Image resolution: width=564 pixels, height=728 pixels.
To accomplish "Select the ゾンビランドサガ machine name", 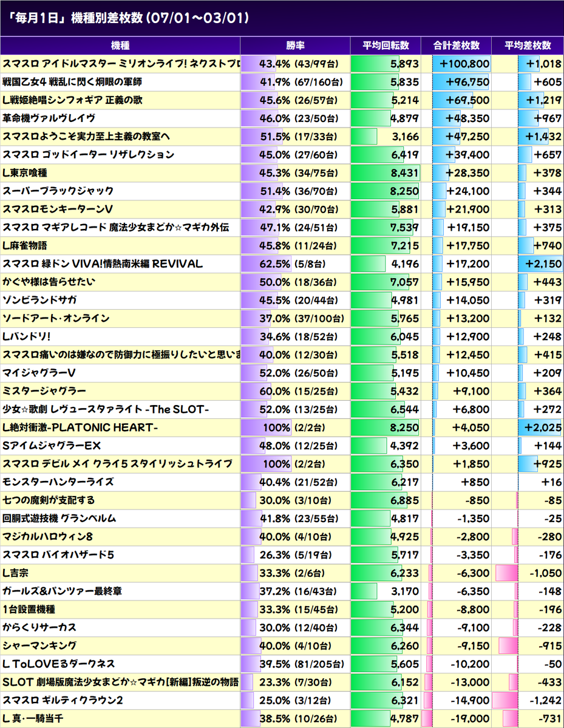I will (x=39, y=300).
